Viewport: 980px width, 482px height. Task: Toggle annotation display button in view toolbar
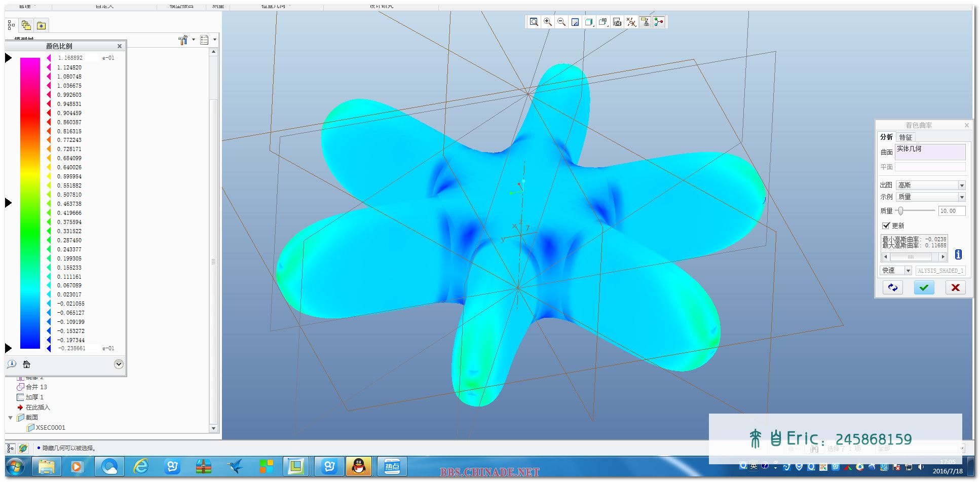pyautogui.click(x=645, y=22)
